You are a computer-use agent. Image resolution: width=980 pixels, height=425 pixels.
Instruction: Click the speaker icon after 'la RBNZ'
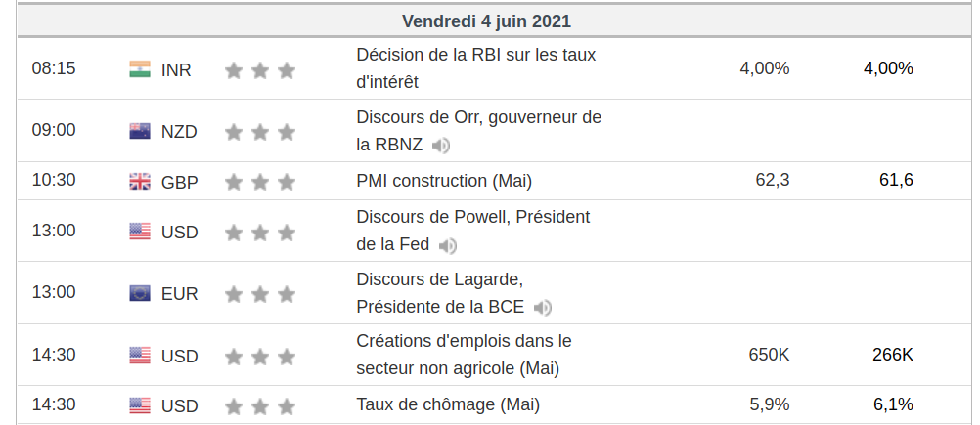click(x=441, y=146)
